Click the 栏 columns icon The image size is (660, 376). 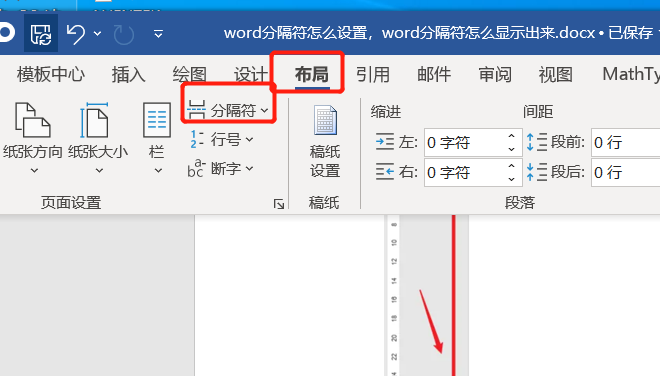click(x=157, y=120)
